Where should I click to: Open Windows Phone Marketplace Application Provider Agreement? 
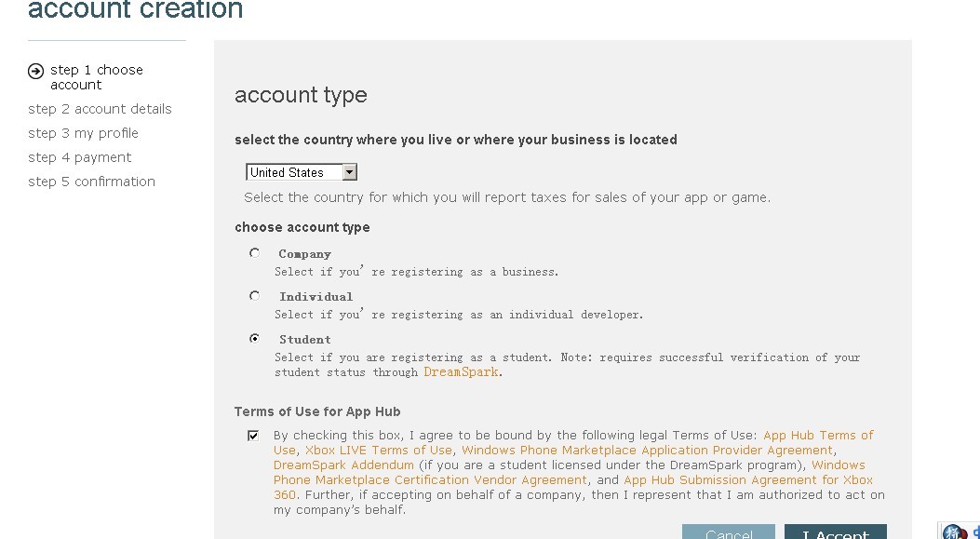647,451
